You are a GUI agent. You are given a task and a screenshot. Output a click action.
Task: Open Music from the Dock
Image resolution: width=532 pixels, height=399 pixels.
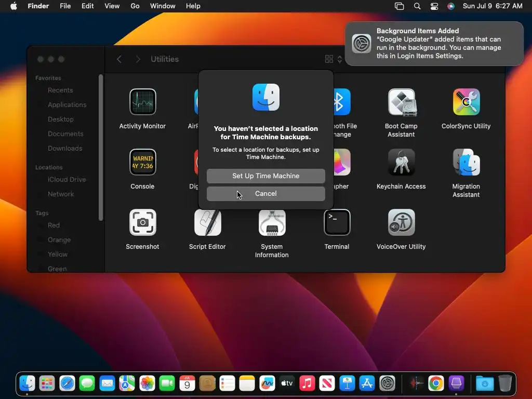(307, 383)
